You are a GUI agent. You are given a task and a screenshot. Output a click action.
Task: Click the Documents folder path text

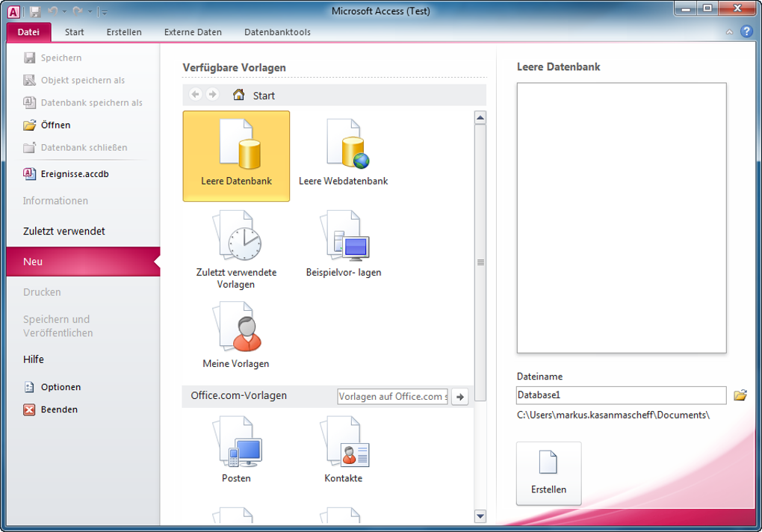613,415
